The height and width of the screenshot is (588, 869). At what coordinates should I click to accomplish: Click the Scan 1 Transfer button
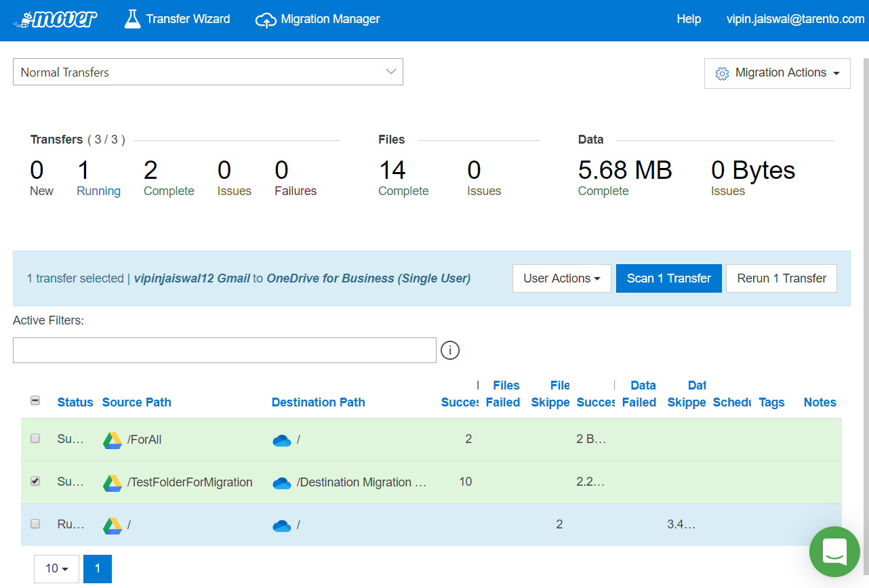pos(668,278)
